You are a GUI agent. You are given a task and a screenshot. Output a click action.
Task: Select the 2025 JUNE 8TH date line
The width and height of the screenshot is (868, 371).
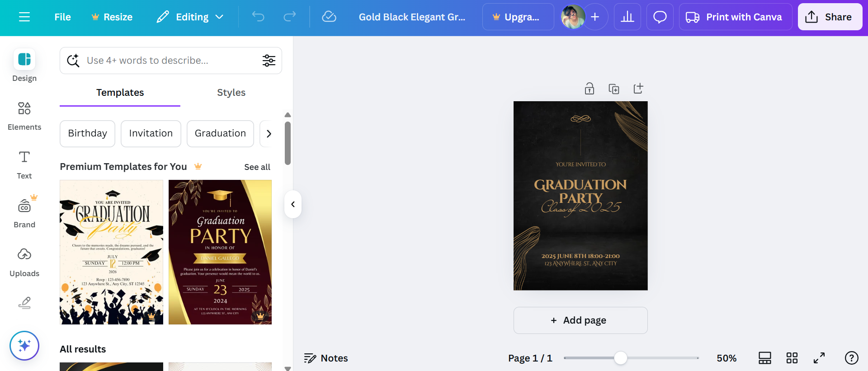[580, 256]
